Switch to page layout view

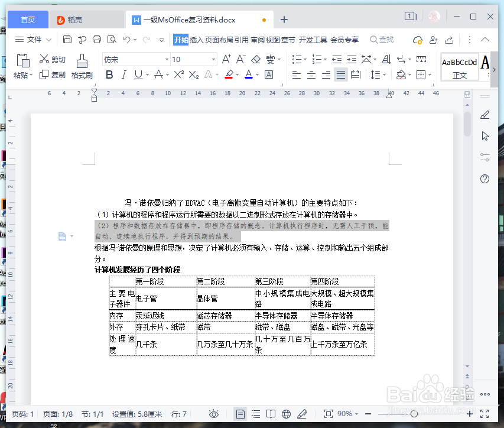click(x=240, y=414)
